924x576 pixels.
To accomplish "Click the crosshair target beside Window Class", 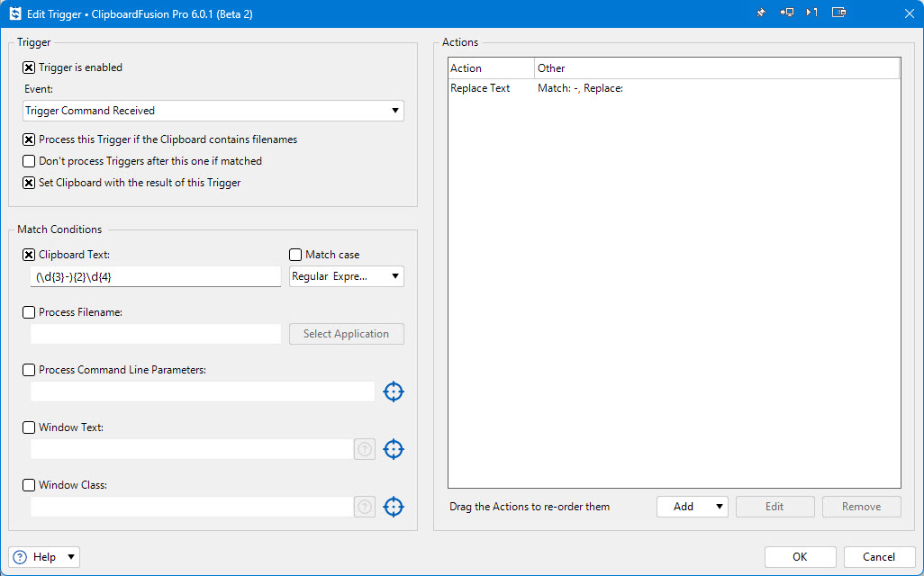I will pos(394,507).
